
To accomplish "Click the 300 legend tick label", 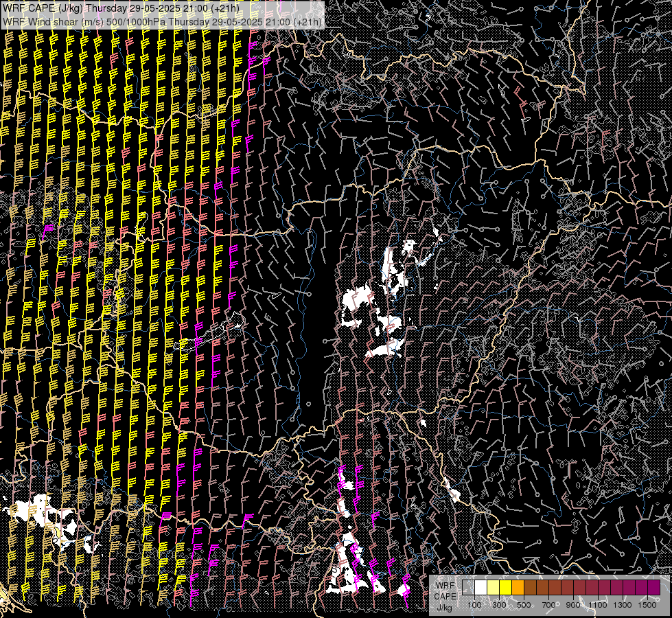I will click(499, 605).
